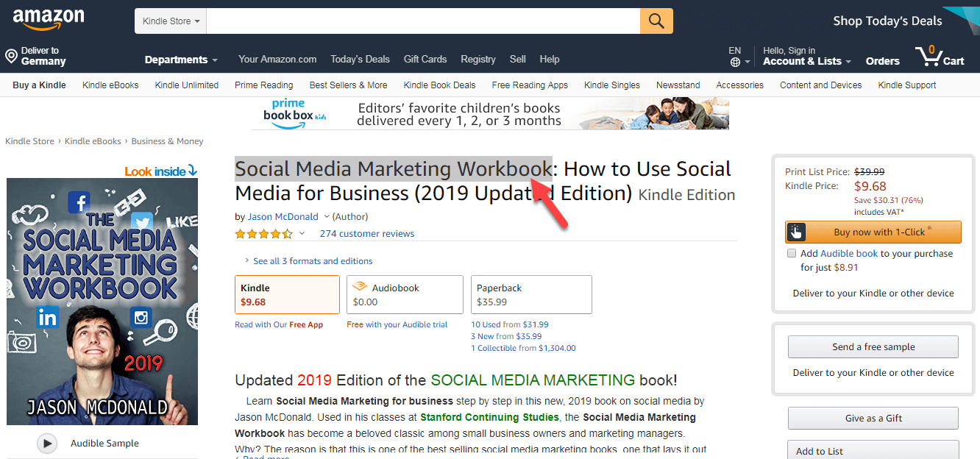The height and width of the screenshot is (459, 980).
Task: Click the Buy now with 1-Click button
Action: point(873,232)
